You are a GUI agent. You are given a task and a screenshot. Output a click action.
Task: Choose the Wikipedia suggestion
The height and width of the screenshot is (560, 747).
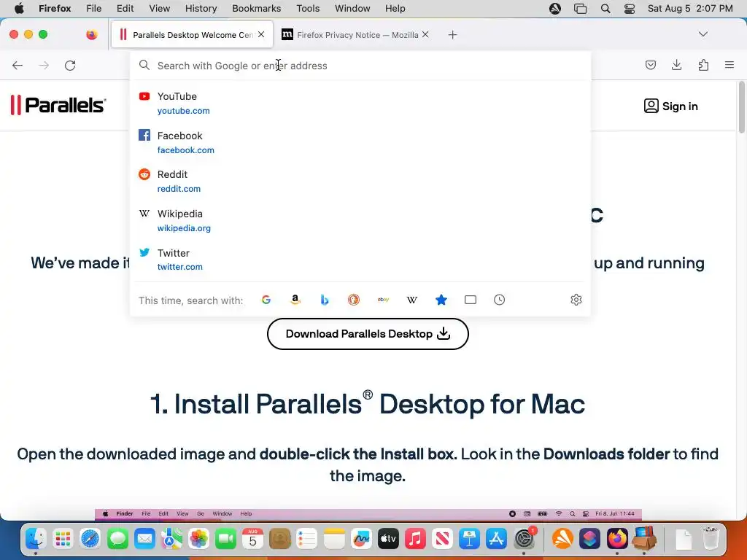pyautogui.click(x=360, y=220)
